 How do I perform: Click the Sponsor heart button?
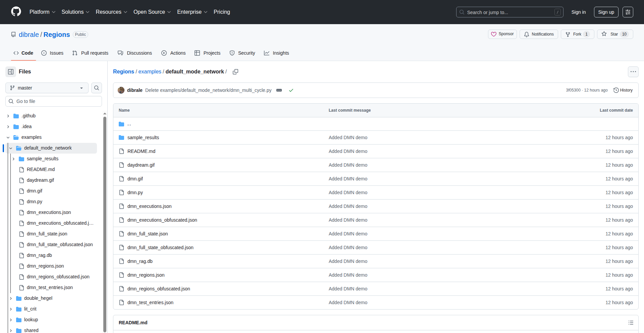pos(502,34)
